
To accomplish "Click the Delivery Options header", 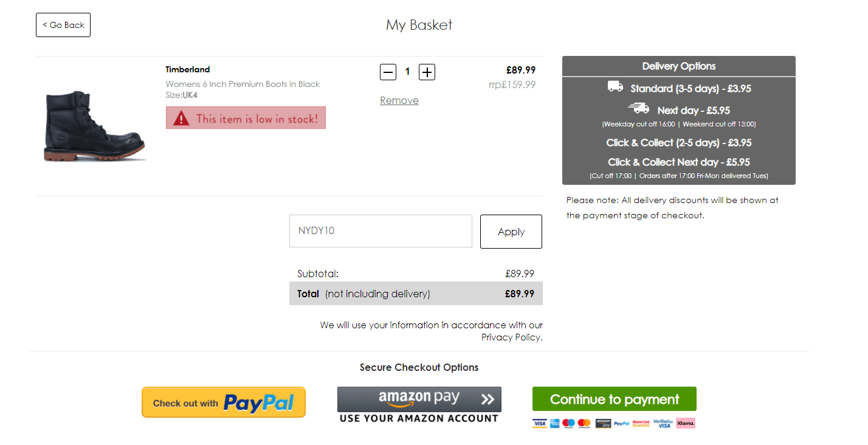I will 679,66.
